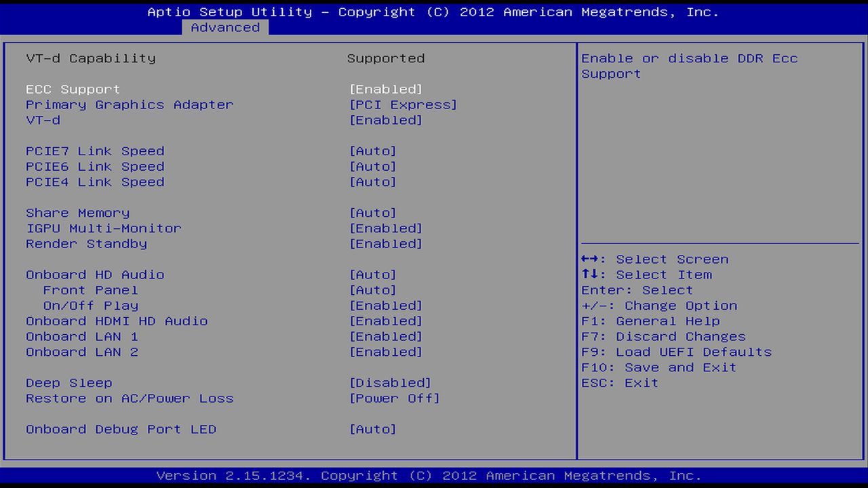Select IGPU Multi-Monitor setting
This screenshot has width=868, height=488.
pos(104,228)
